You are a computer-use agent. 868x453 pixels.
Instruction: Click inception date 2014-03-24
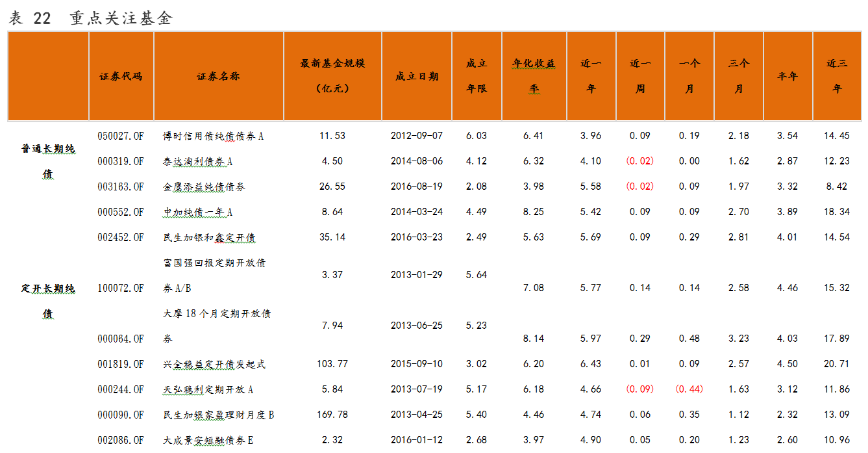pyautogui.click(x=417, y=212)
